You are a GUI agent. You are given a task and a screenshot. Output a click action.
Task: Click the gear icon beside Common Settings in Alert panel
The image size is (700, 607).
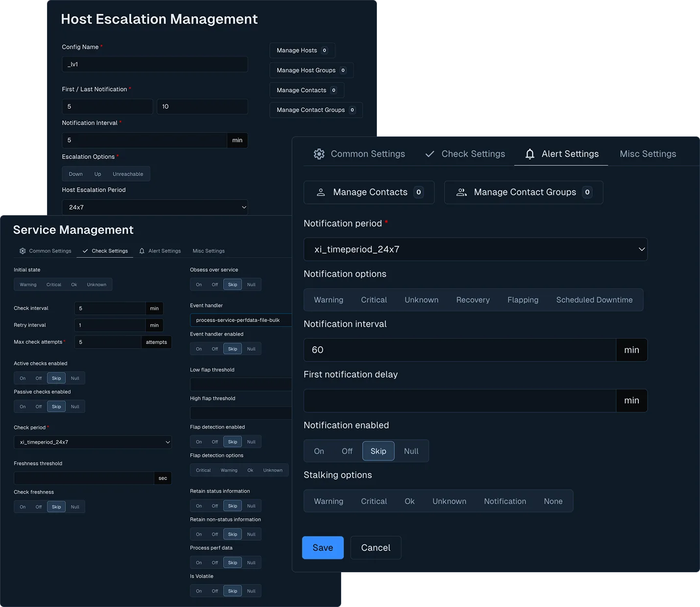319,154
